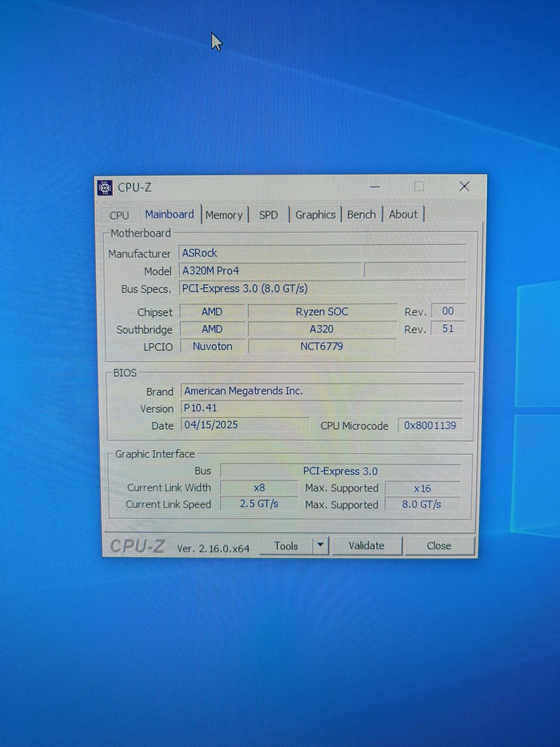560x747 pixels.
Task: Click the American Megatrends Inc. brand field
Action: [323, 391]
